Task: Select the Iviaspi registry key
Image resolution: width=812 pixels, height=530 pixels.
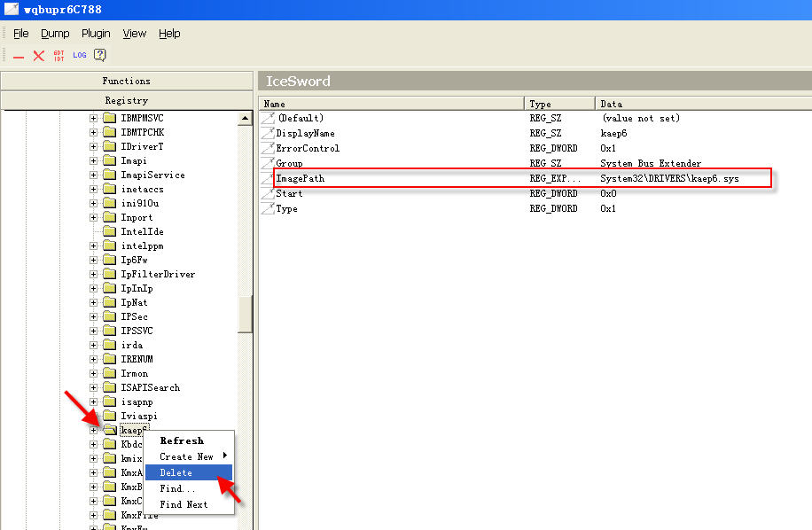Action: coord(139,416)
